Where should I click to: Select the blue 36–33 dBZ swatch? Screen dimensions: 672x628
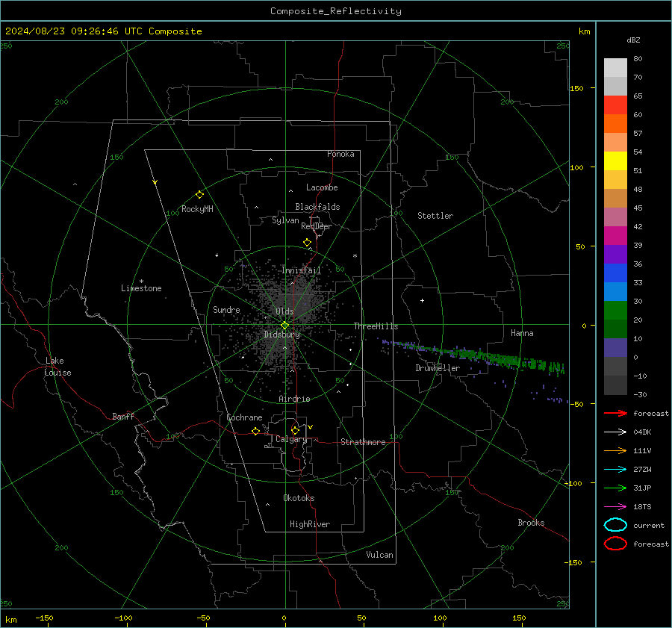(x=615, y=273)
